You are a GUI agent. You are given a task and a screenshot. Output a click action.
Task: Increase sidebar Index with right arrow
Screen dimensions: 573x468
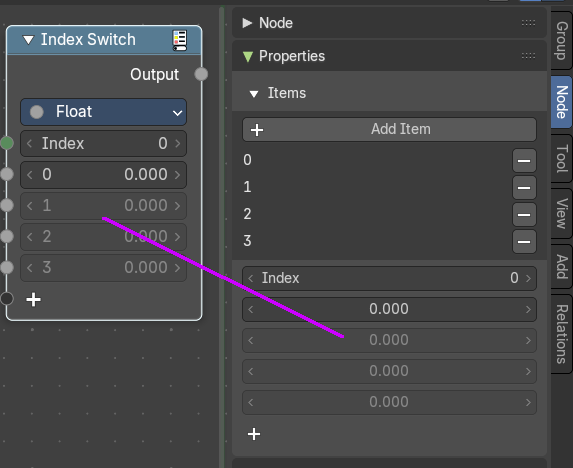(x=528, y=278)
